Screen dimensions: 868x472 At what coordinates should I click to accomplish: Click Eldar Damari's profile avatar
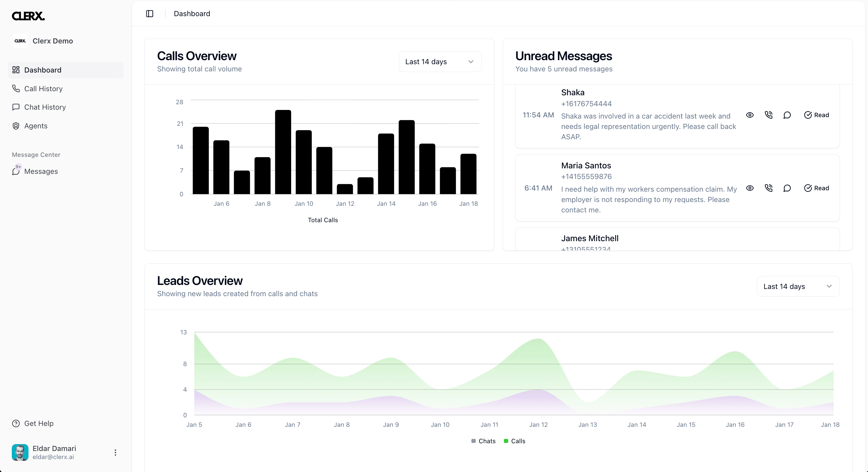tap(20, 452)
